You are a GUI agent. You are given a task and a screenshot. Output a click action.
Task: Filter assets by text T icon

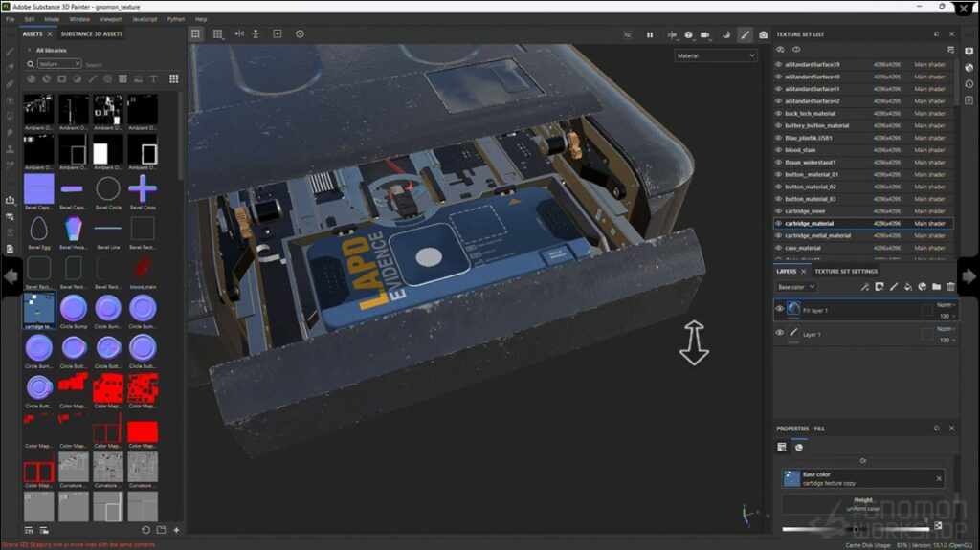point(153,78)
